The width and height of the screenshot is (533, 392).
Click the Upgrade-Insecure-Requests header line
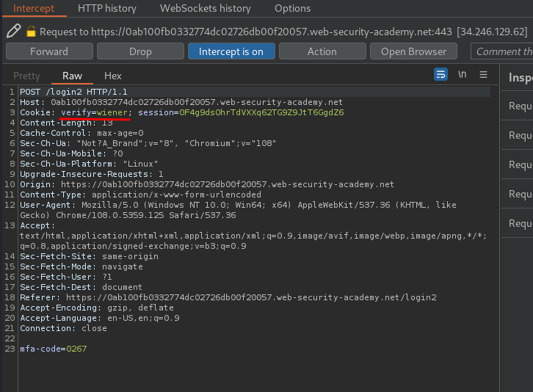tap(92, 174)
